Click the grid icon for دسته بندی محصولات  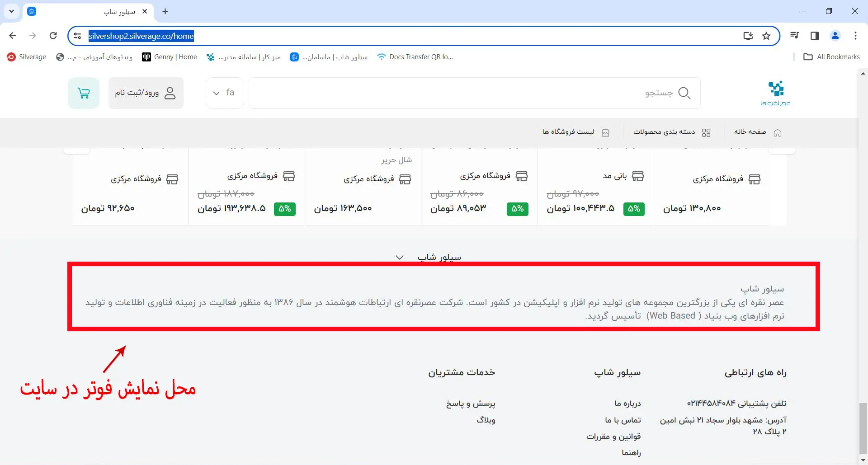tap(706, 132)
